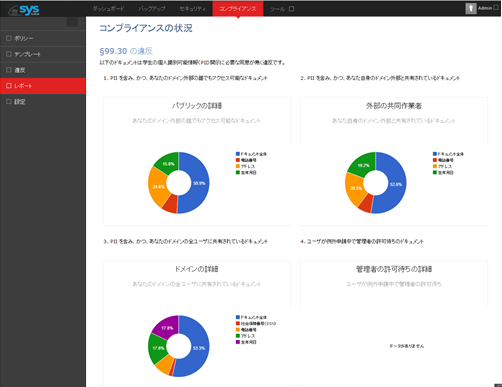
Task: Open テンプレート in the sidebar
Action: (43, 54)
